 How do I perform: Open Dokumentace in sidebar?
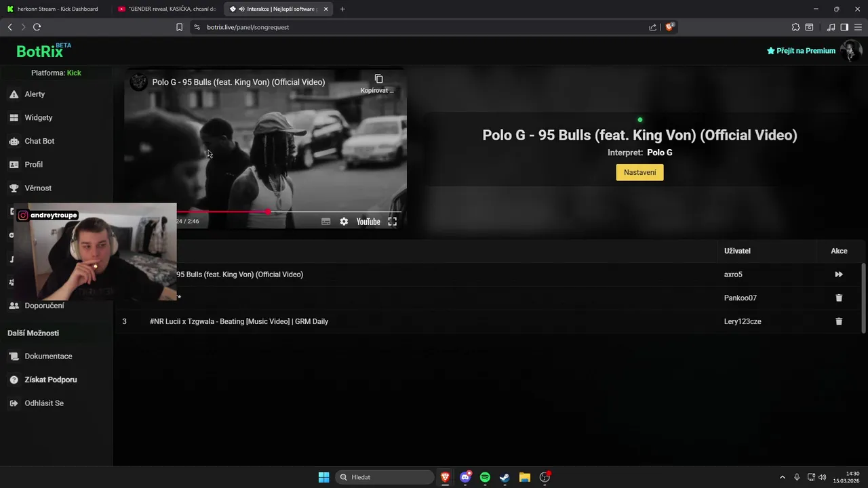(x=48, y=357)
